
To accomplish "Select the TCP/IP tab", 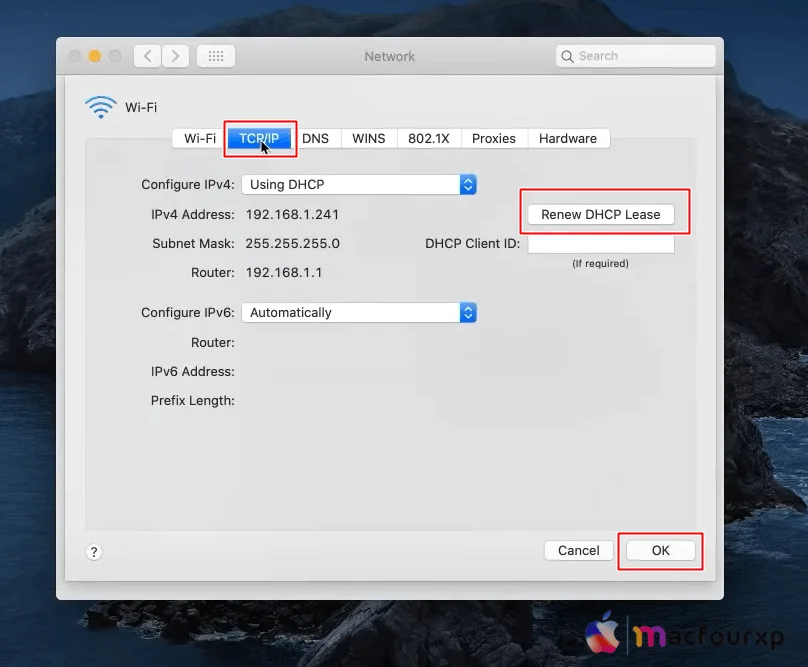I will click(x=259, y=139).
